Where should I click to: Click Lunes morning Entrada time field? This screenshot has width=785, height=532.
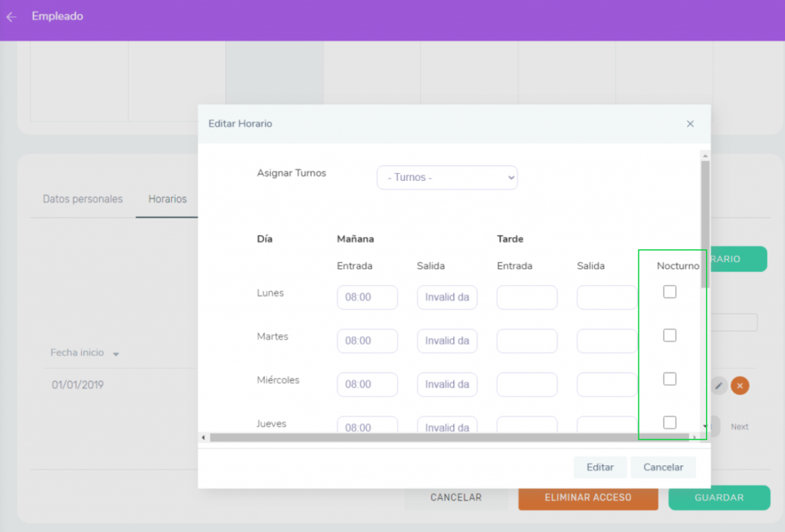click(x=367, y=297)
